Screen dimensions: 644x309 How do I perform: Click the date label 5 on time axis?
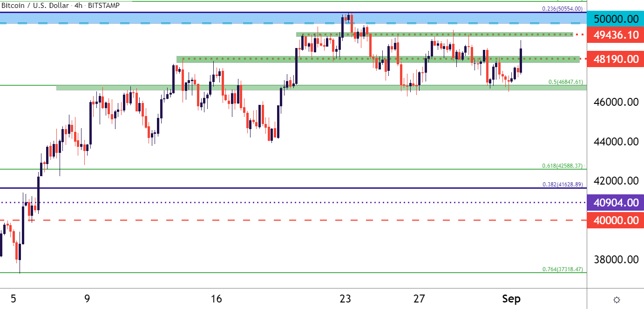tap(14, 299)
